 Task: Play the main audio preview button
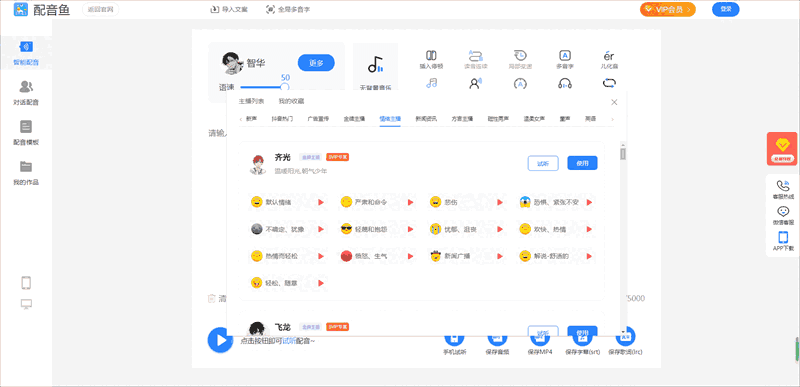click(220, 340)
